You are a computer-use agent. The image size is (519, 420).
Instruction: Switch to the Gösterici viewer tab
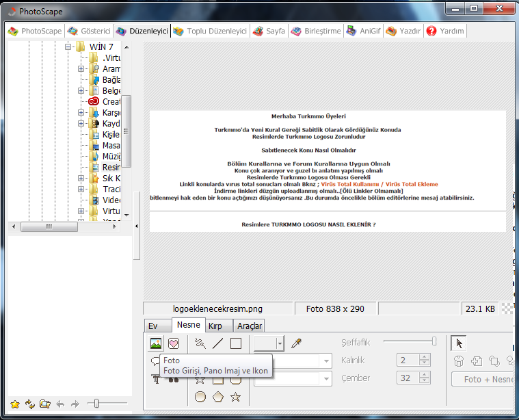point(89,31)
